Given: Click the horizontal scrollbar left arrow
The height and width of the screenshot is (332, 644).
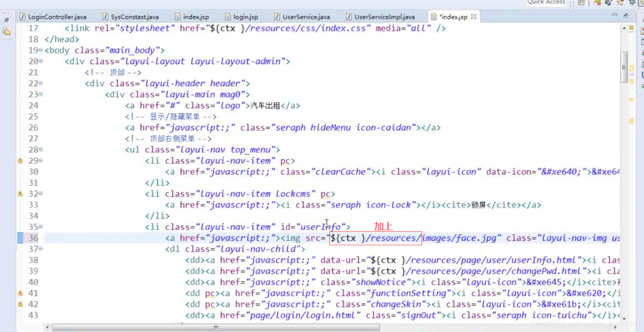Looking at the screenshot, I should coord(48,328).
